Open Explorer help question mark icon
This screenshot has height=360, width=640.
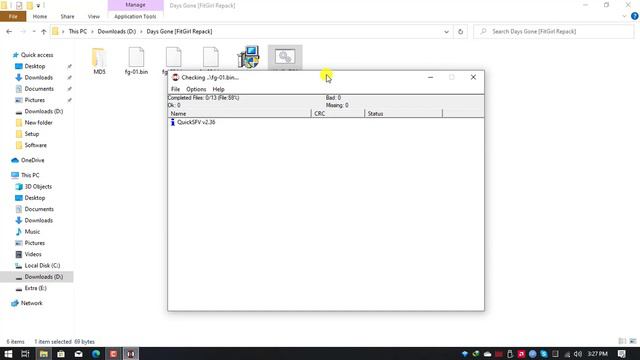point(634,16)
